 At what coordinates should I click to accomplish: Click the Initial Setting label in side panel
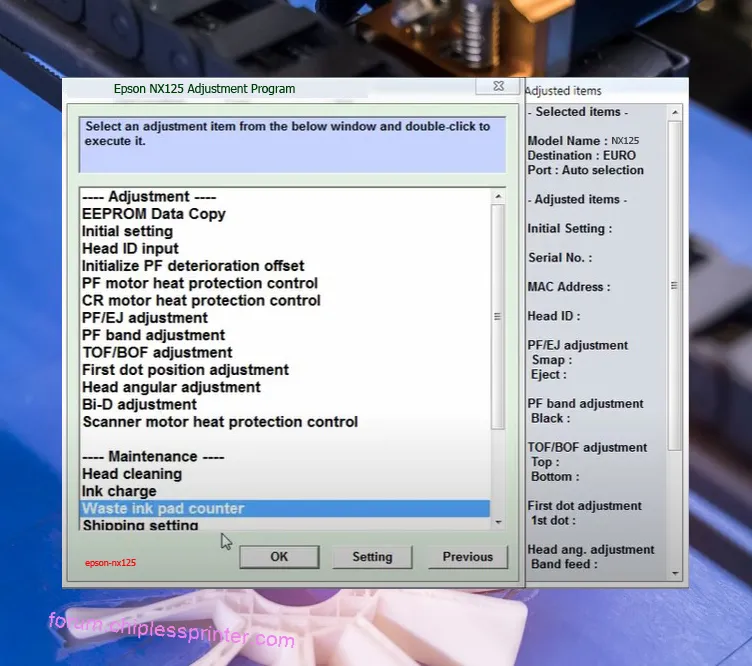(570, 228)
